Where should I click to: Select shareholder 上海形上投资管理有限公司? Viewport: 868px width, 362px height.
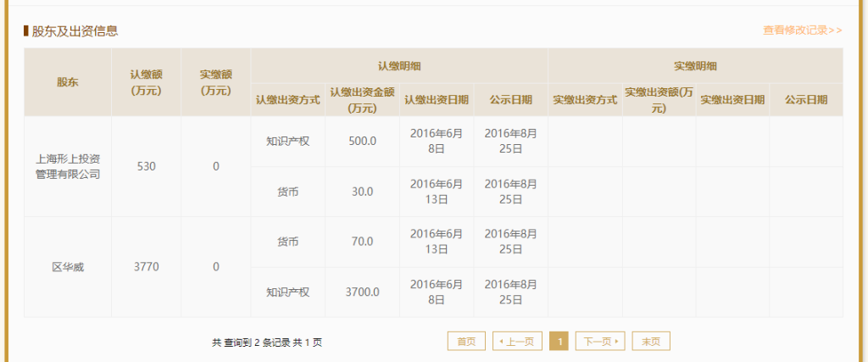tap(68, 166)
